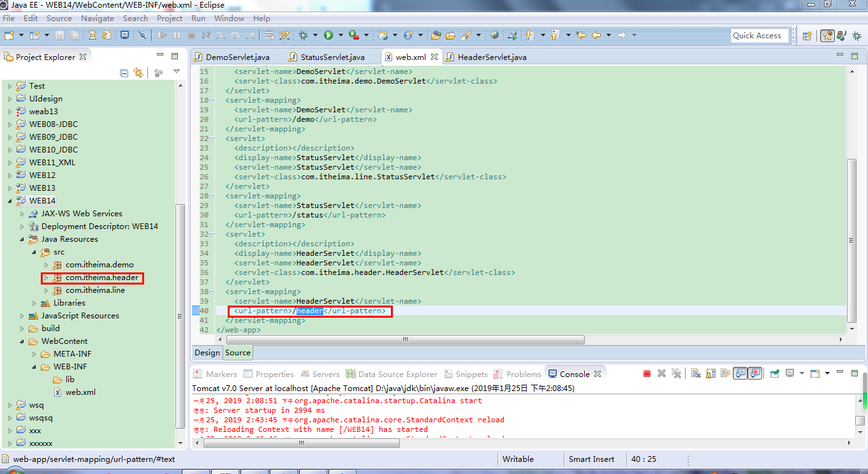
Task: Toggle Word Wrap in Console
Action: point(725,374)
